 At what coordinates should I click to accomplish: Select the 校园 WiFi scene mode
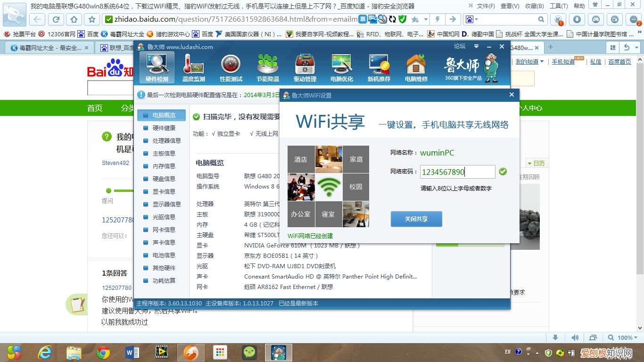(356, 187)
